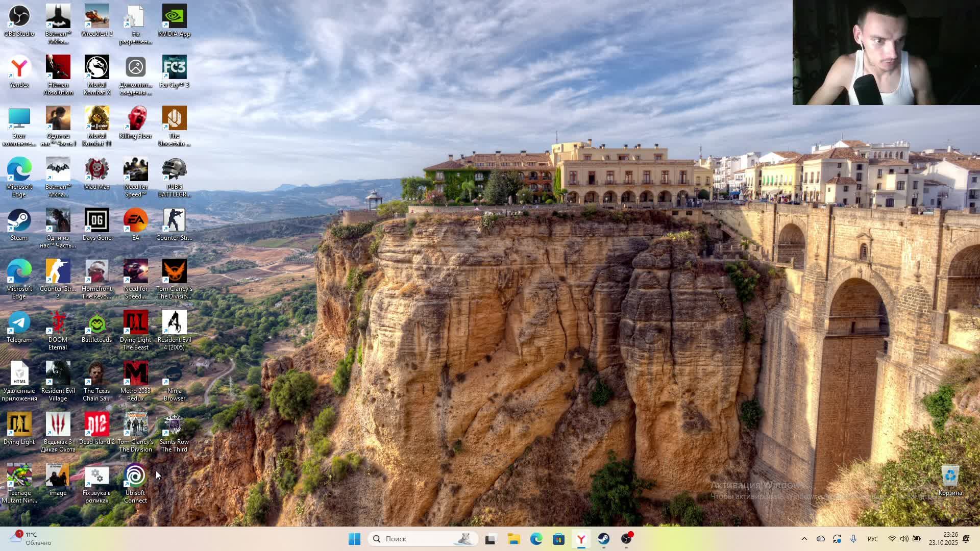Viewport: 980px width, 551px height.
Task: Open the weather widget showing 11°C
Action: tap(31, 539)
